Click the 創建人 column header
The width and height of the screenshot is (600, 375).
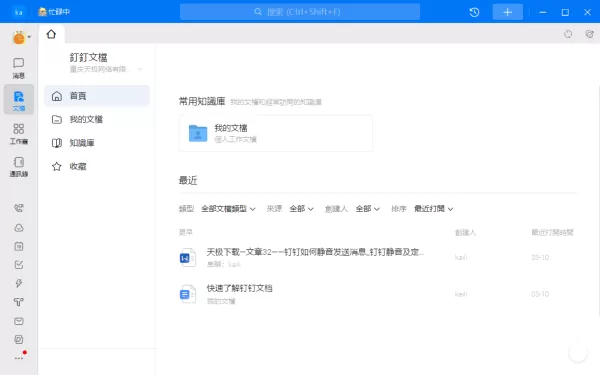point(465,232)
